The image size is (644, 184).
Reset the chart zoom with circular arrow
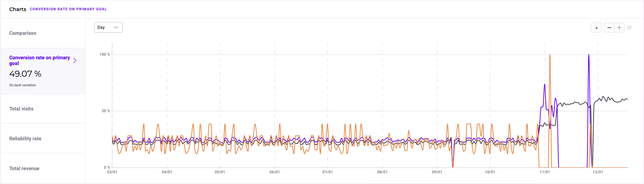point(629,28)
